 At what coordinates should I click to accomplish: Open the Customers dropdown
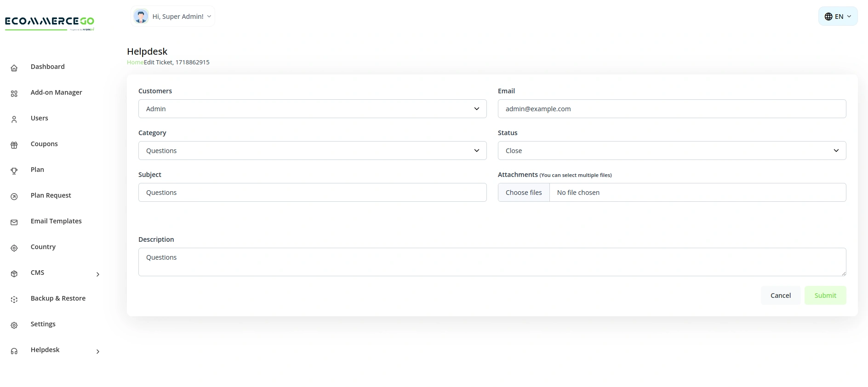click(312, 109)
